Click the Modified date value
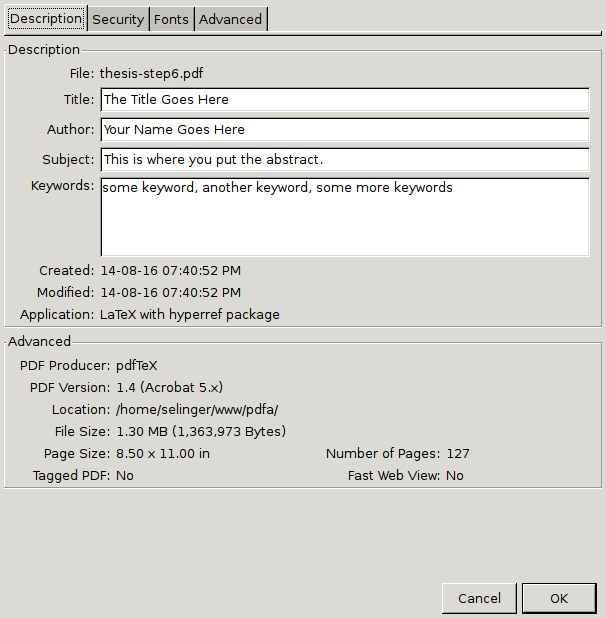This screenshot has width=606, height=618. [170, 293]
